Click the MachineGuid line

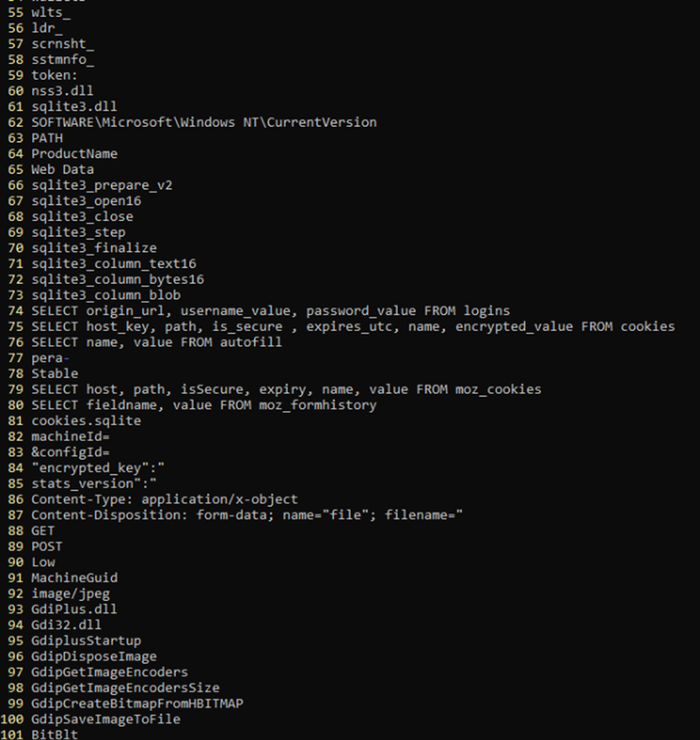(x=74, y=577)
